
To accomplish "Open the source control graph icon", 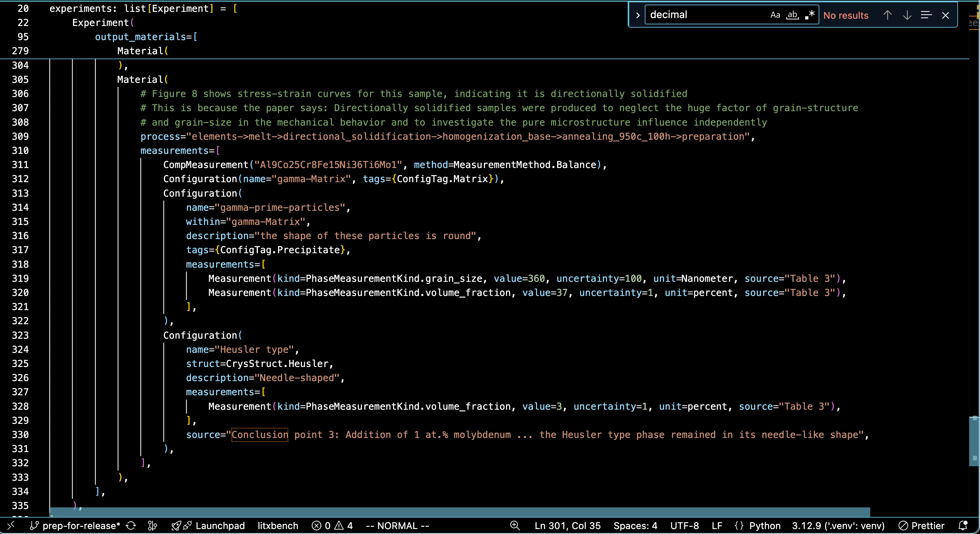I will (152, 526).
